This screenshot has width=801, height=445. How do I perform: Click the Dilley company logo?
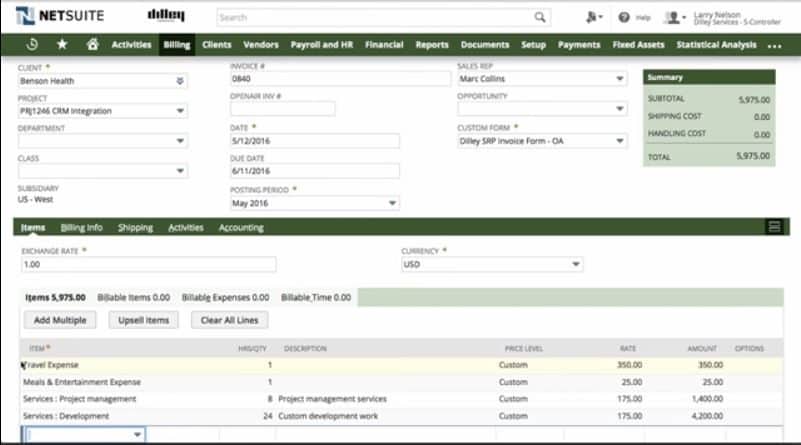[166, 15]
